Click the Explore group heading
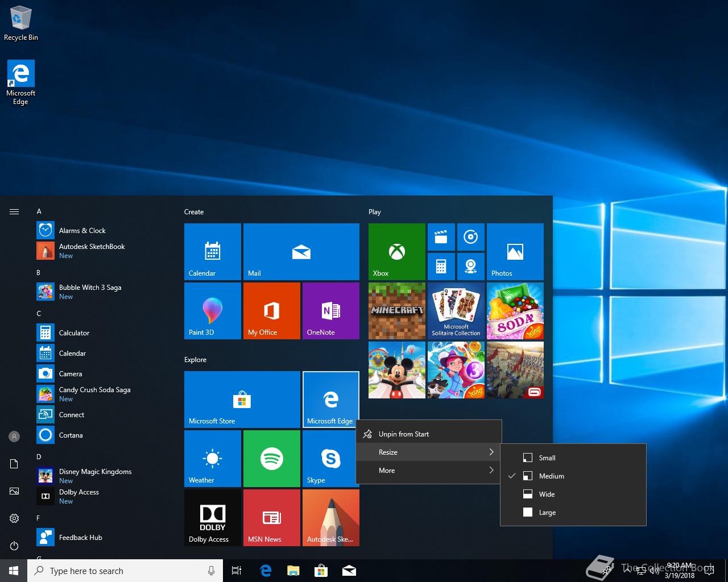 point(195,360)
